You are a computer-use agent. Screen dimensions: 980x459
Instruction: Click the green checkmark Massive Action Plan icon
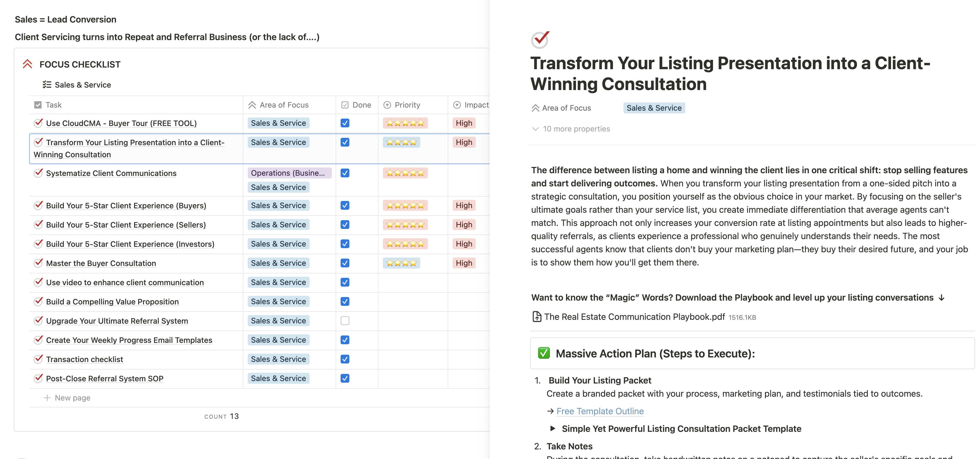pos(544,353)
